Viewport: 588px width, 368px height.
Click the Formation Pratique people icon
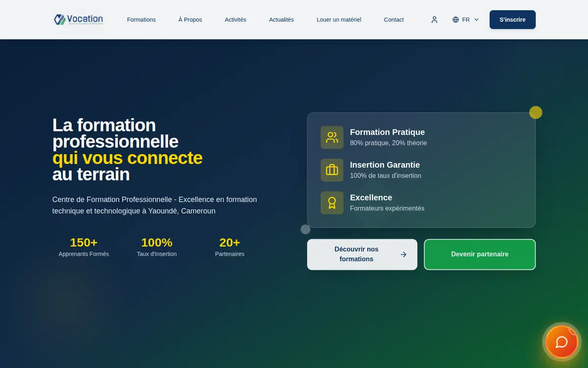(x=332, y=137)
